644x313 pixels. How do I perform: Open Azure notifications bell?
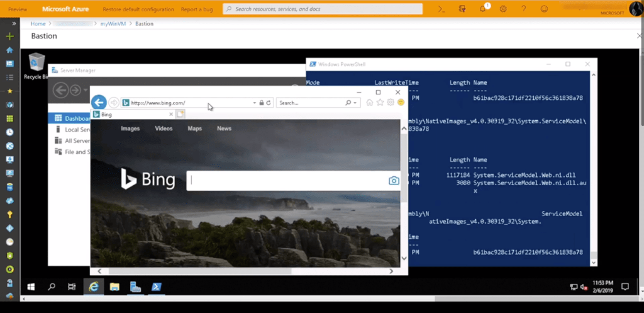pyautogui.click(x=483, y=9)
